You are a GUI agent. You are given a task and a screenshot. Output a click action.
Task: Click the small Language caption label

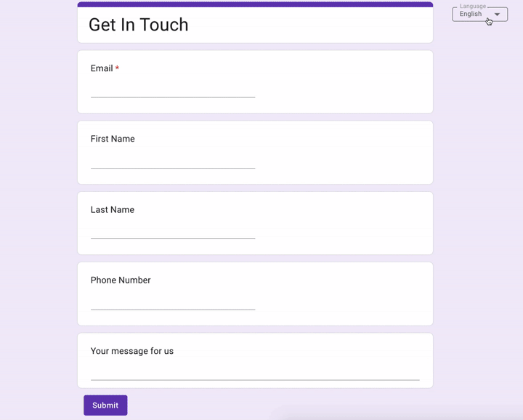click(x=473, y=6)
